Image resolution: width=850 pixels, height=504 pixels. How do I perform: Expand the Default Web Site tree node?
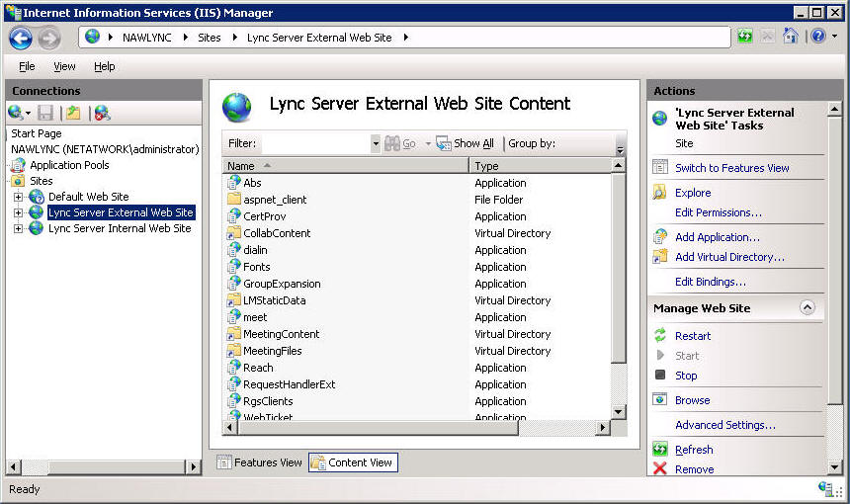(x=18, y=197)
